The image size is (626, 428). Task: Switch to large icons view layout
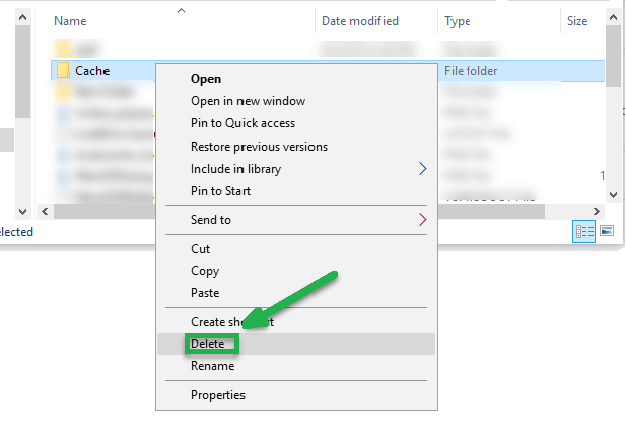point(606,232)
